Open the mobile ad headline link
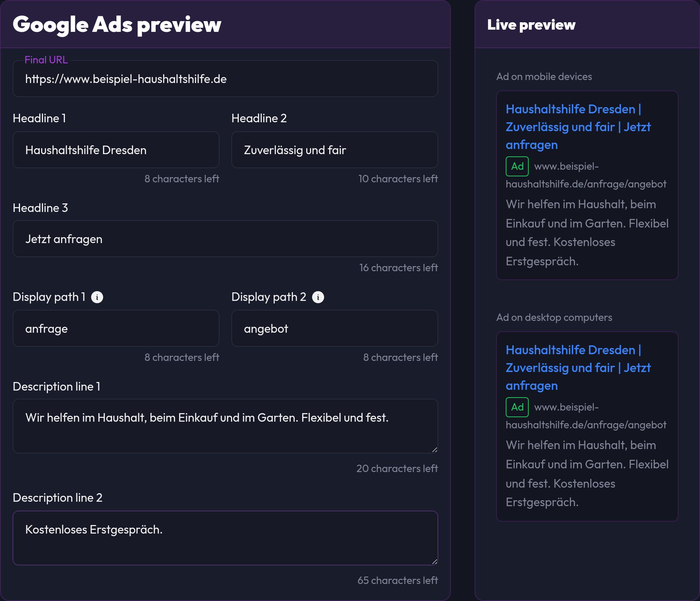 pos(578,127)
